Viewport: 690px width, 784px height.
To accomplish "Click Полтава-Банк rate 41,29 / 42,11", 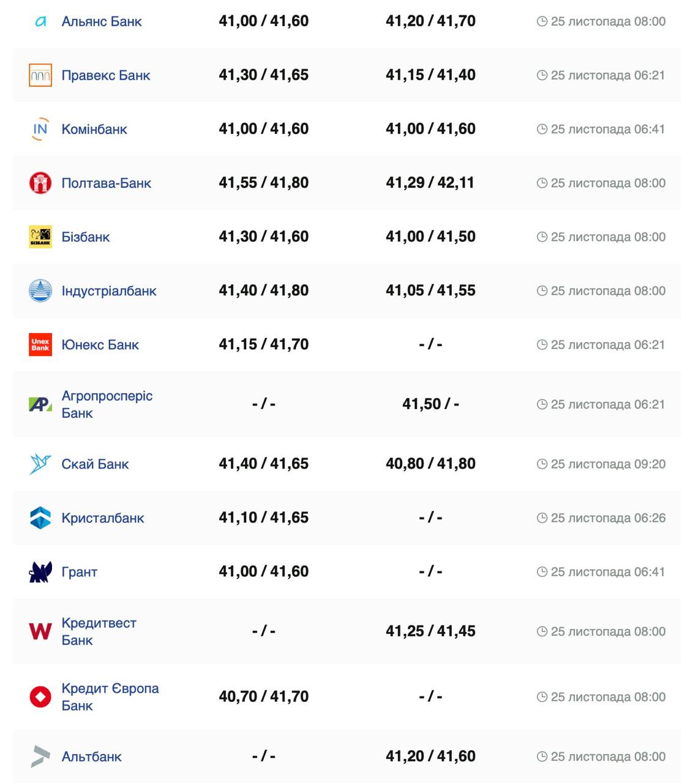I will (x=430, y=183).
